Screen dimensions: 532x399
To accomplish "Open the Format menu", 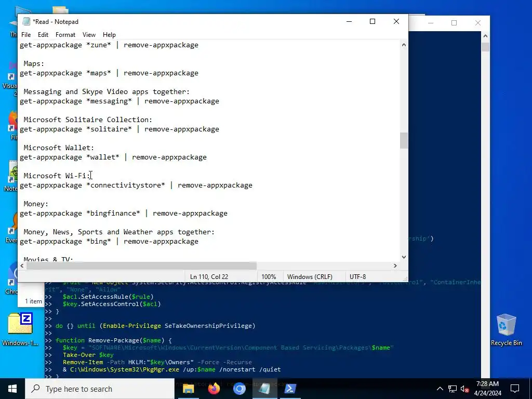I will pyautogui.click(x=65, y=35).
